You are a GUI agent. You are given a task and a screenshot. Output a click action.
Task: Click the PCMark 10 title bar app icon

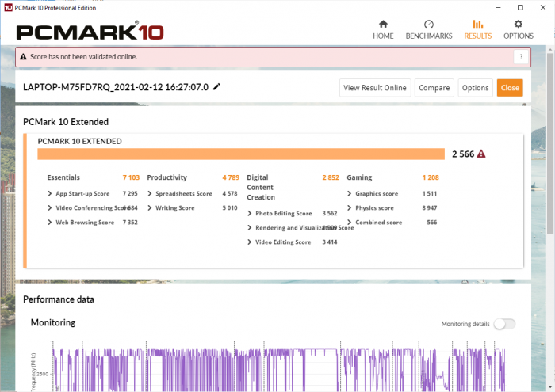pos(8,7)
